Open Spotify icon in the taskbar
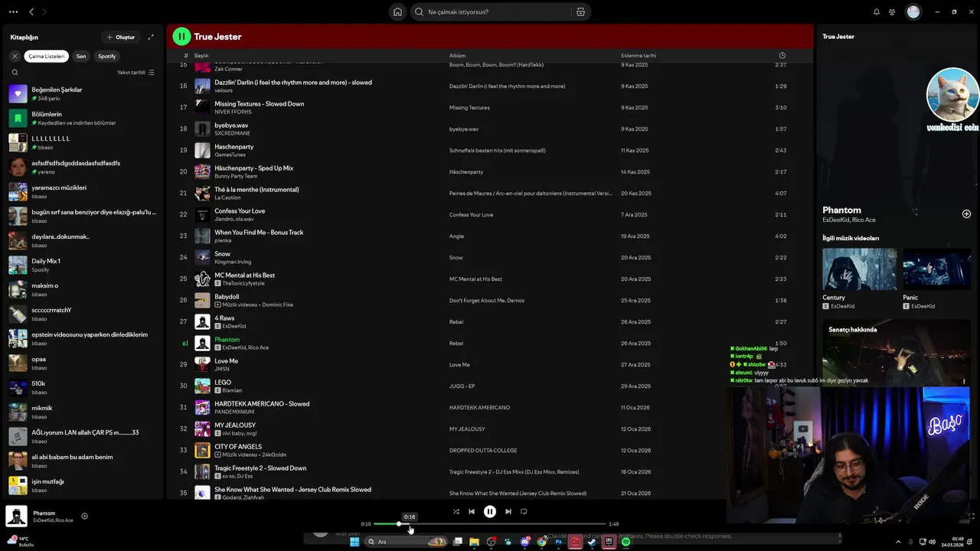 [626, 542]
